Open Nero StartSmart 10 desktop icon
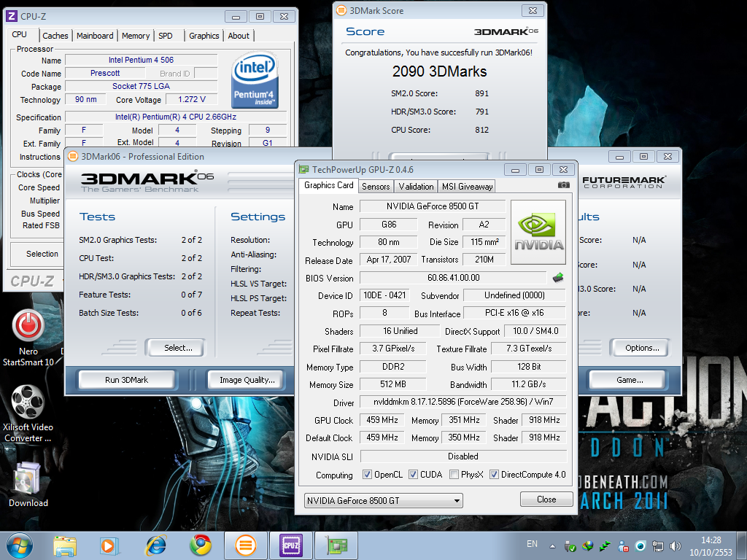747x560 pixels. point(28,338)
